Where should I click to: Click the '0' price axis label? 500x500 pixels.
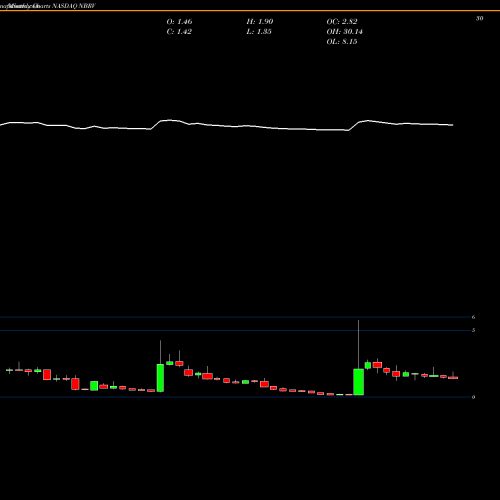pyautogui.click(x=473, y=397)
